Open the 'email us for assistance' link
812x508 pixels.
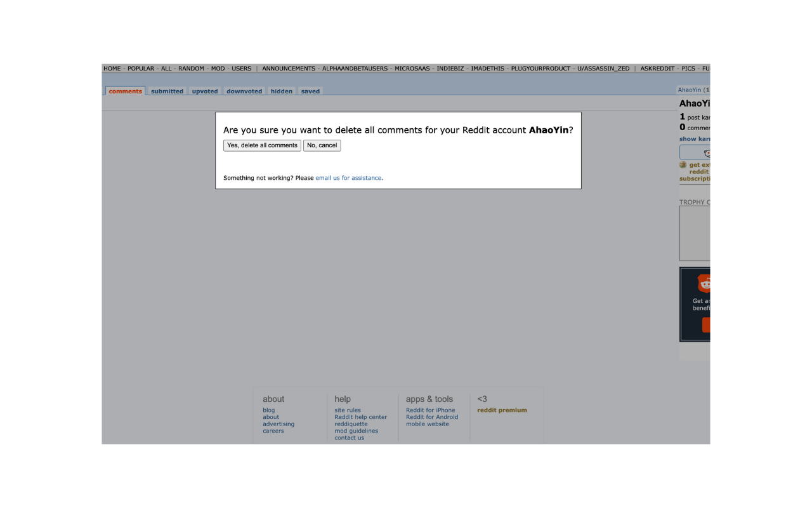[349, 178]
